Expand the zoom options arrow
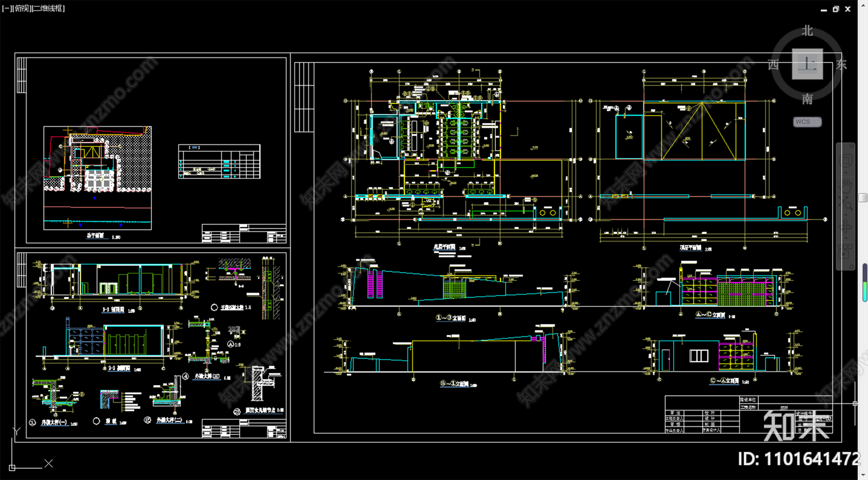The height and width of the screenshot is (480, 868). pyautogui.click(x=846, y=215)
